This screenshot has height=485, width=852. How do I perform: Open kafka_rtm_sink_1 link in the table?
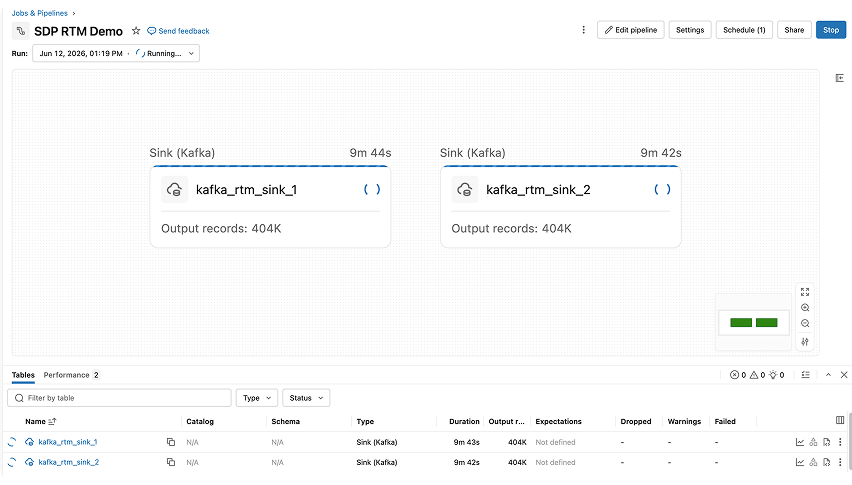(x=67, y=442)
